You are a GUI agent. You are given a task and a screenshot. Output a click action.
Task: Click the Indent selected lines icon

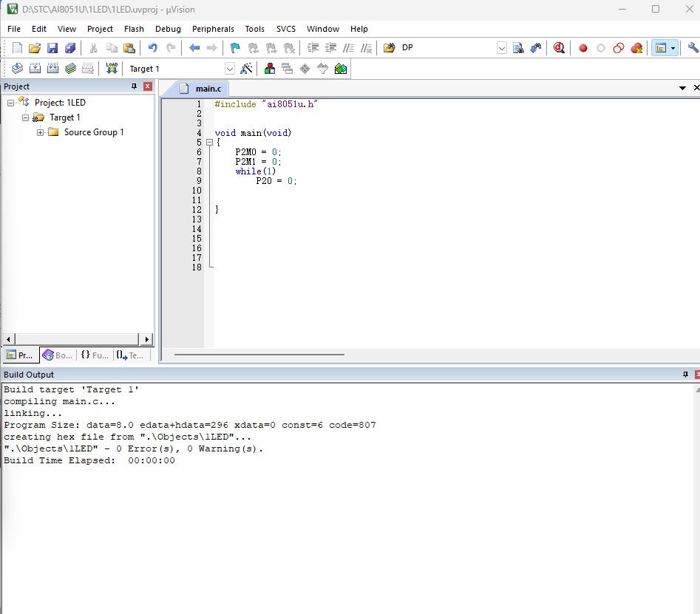tap(313, 48)
